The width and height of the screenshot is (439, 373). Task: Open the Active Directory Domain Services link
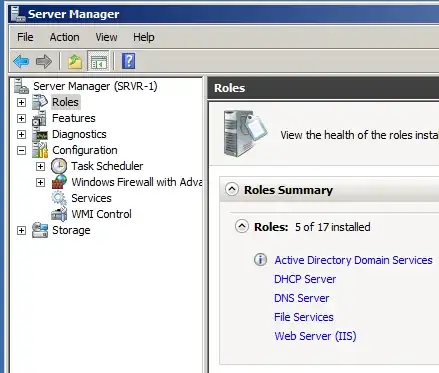[x=353, y=260]
